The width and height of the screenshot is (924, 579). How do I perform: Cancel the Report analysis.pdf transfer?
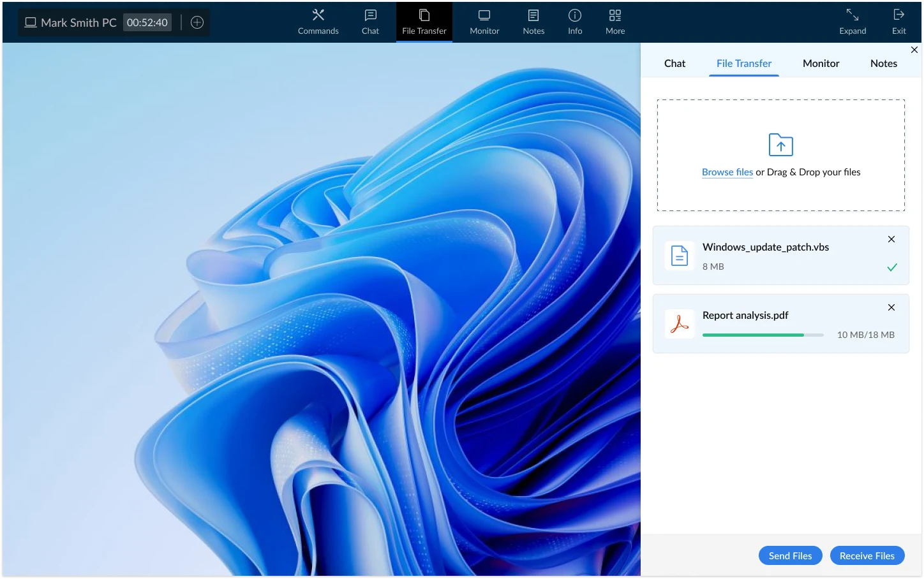coord(891,307)
